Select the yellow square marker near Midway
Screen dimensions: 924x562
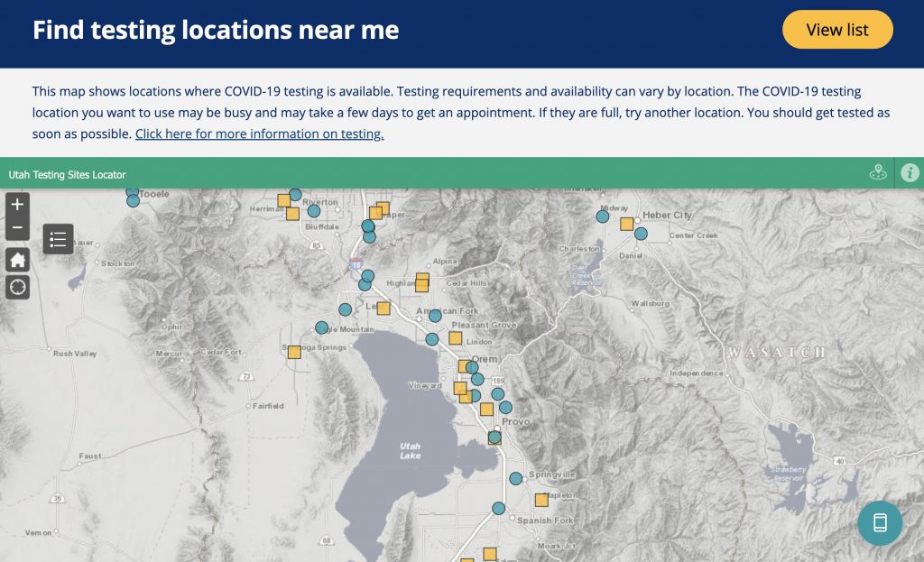[626, 224]
